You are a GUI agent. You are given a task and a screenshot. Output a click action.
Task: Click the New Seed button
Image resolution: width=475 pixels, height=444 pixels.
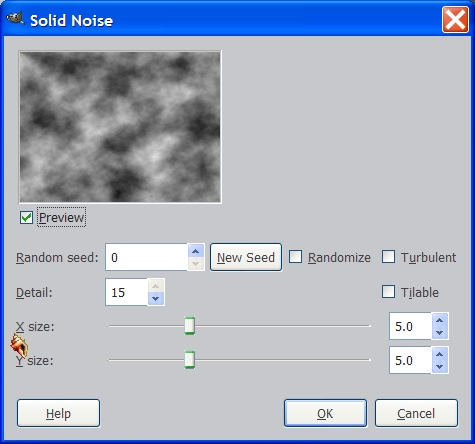click(x=246, y=257)
